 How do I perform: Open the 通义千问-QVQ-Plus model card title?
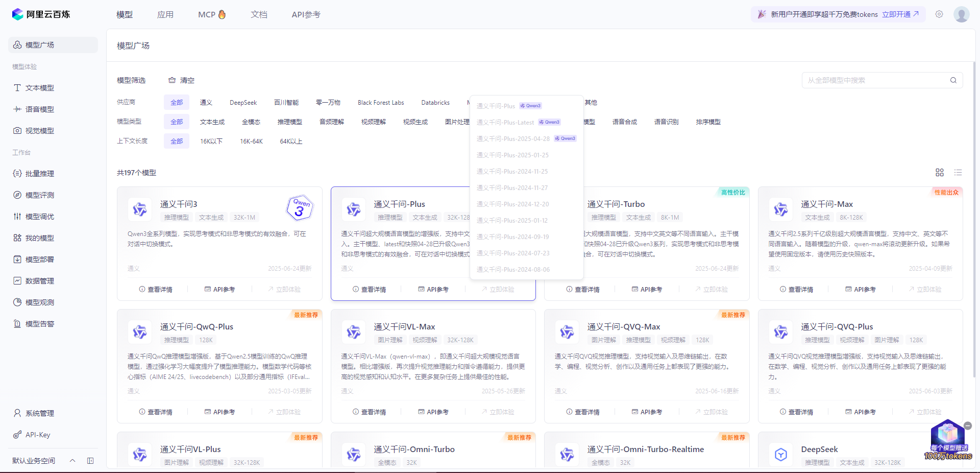click(x=837, y=327)
